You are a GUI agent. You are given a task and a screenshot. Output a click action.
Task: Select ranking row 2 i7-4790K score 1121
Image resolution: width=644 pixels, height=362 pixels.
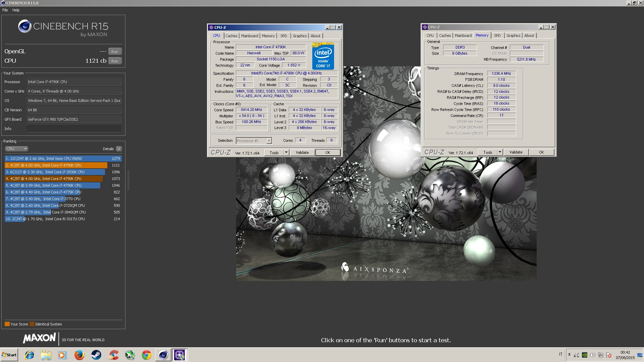click(x=63, y=165)
